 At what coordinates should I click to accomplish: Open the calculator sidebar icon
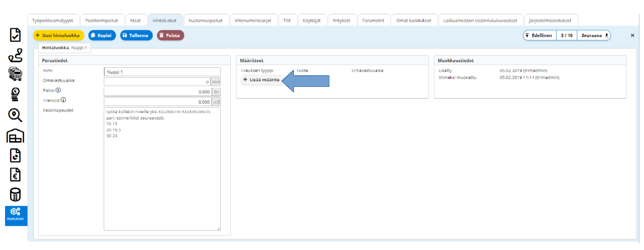click(x=16, y=194)
